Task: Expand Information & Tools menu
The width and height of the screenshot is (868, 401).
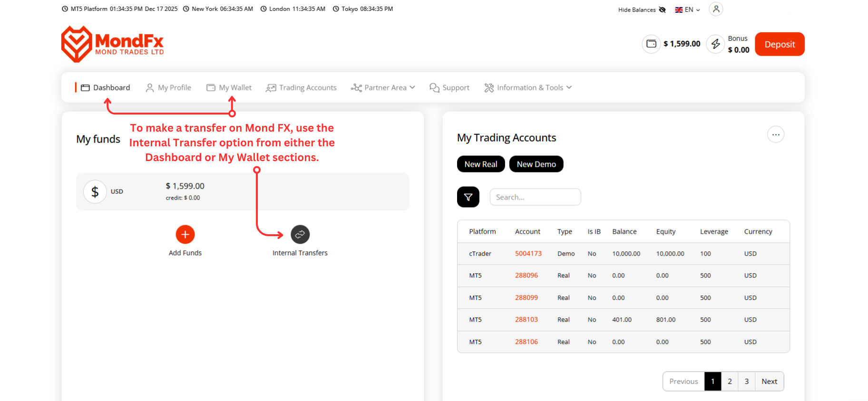Action: tap(528, 87)
